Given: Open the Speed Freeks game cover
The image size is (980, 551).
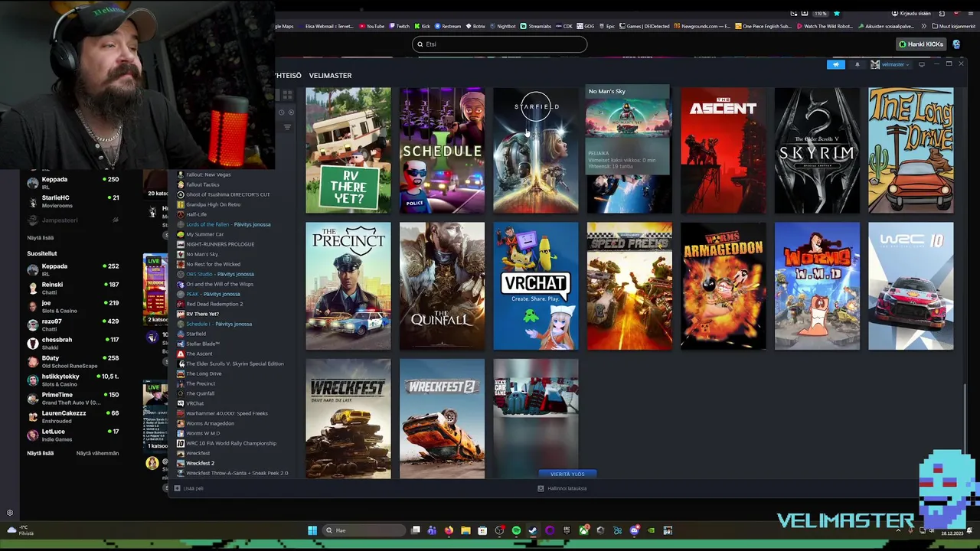Looking at the screenshot, I should [x=629, y=285].
